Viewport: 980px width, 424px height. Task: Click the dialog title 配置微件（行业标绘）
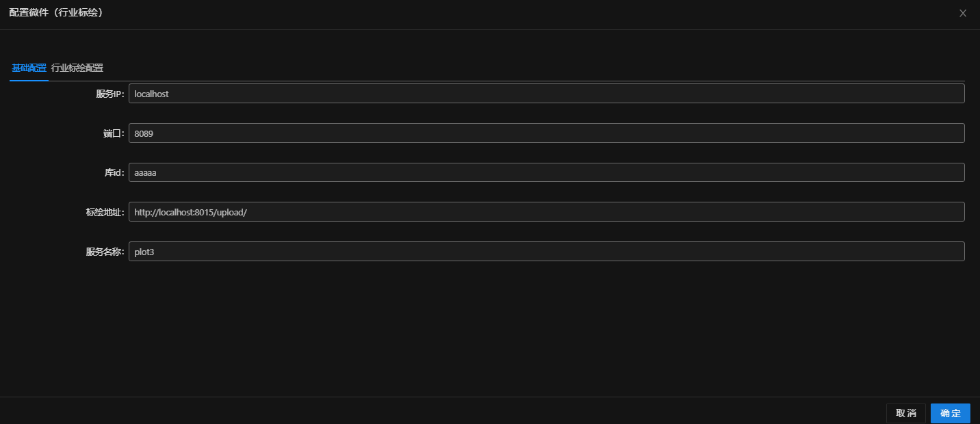[56, 13]
